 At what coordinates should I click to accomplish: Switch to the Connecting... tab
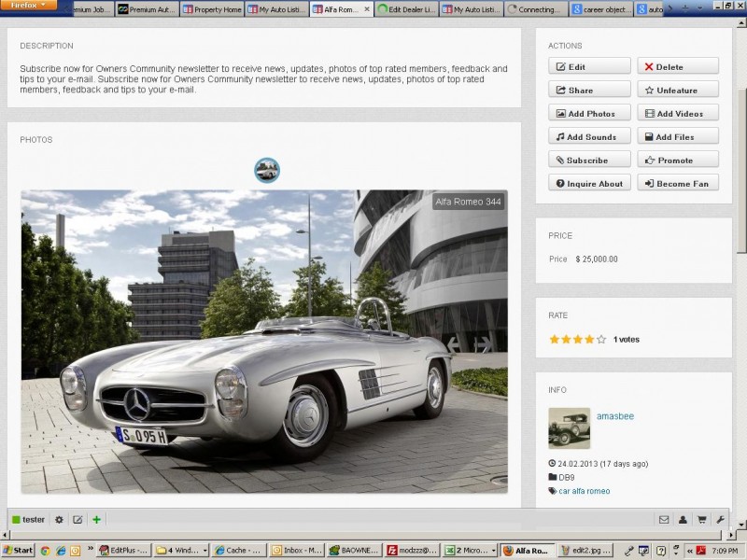click(536, 9)
